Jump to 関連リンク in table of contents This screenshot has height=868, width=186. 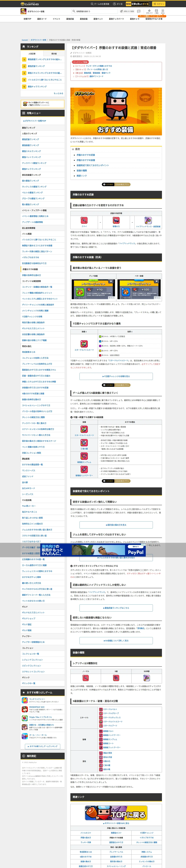pyautogui.click(x=82, y=176)
